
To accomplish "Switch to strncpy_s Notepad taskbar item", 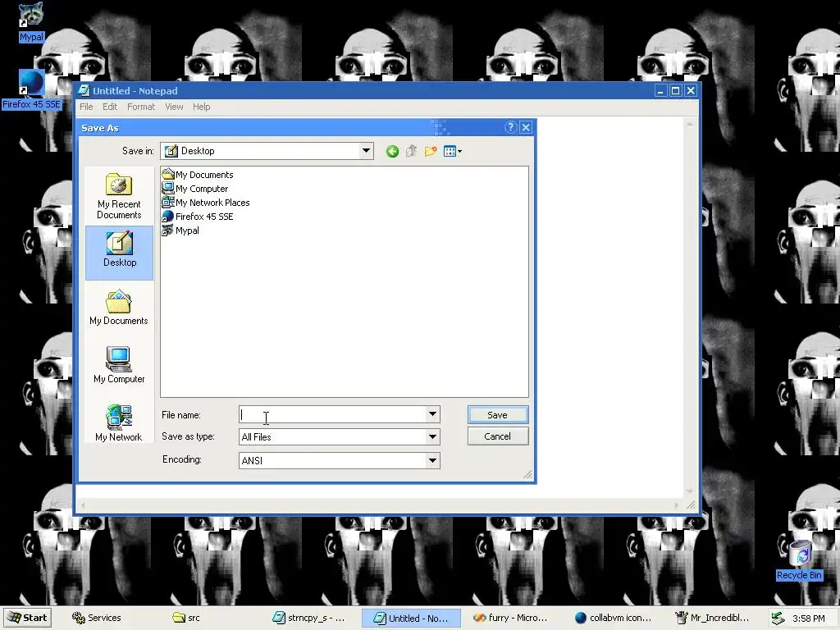I will (x=309, y=618).
